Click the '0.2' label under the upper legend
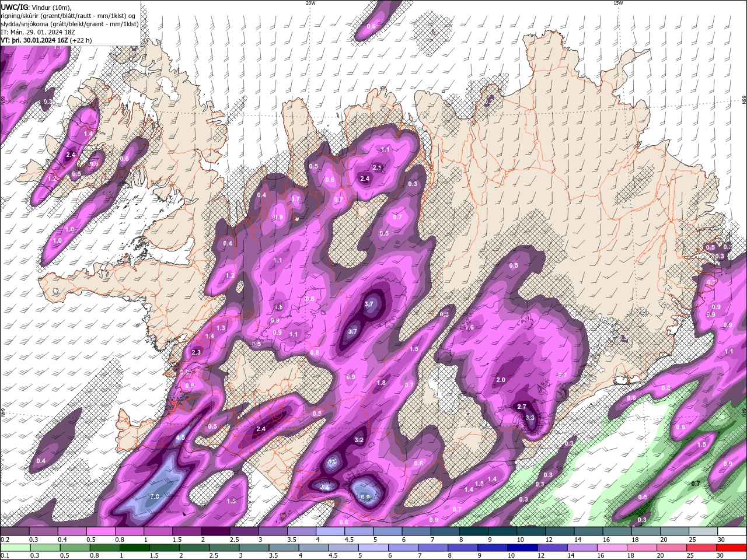Screen dimensions: 747x560 pos(4,540)
